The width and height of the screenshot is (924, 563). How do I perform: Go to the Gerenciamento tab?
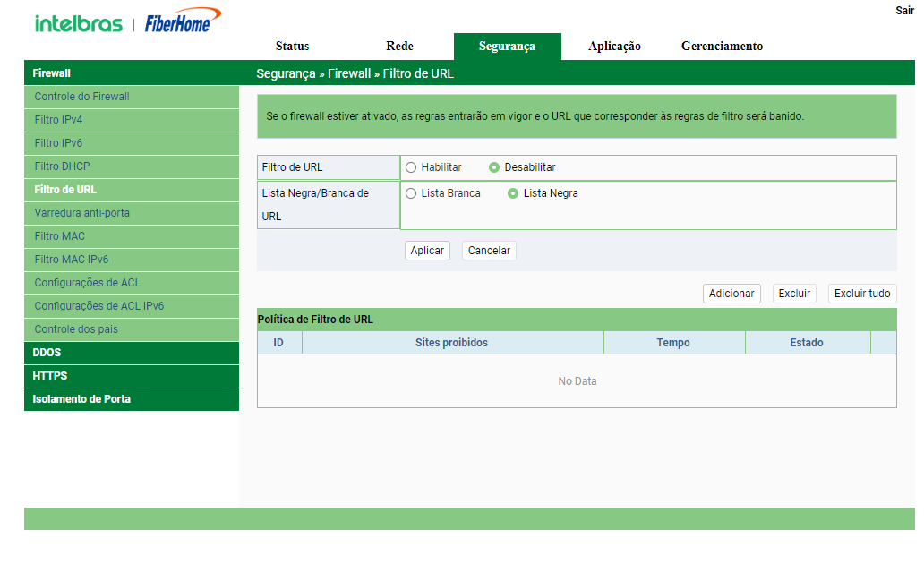point(722,46)
